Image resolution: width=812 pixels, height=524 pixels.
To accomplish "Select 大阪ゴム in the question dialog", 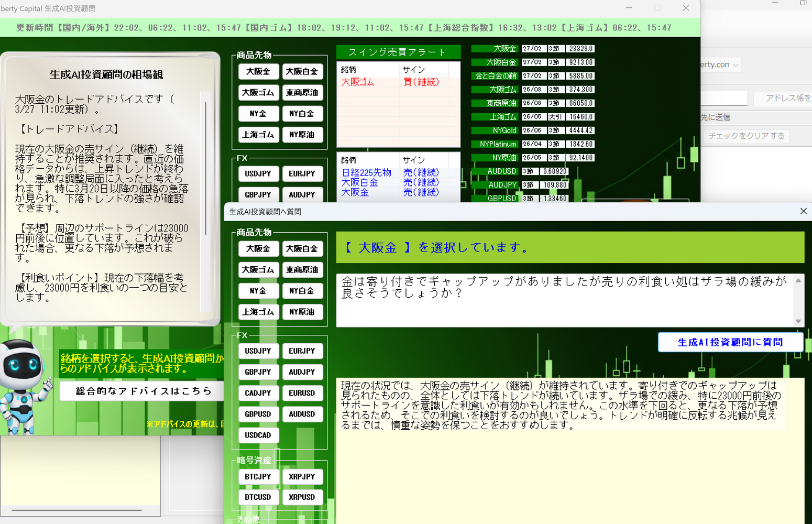I will (258, 270).
